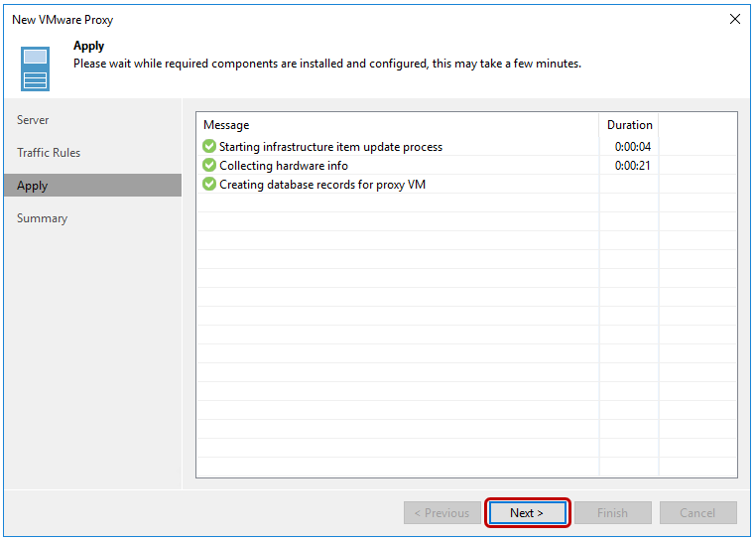Click the blue proxy server icon

[x=35, y=68]
